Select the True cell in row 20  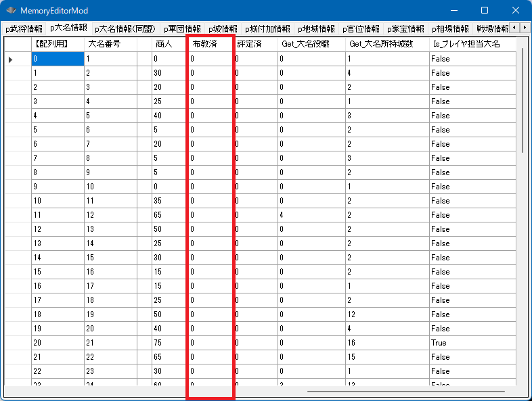[x=471, y=343]
